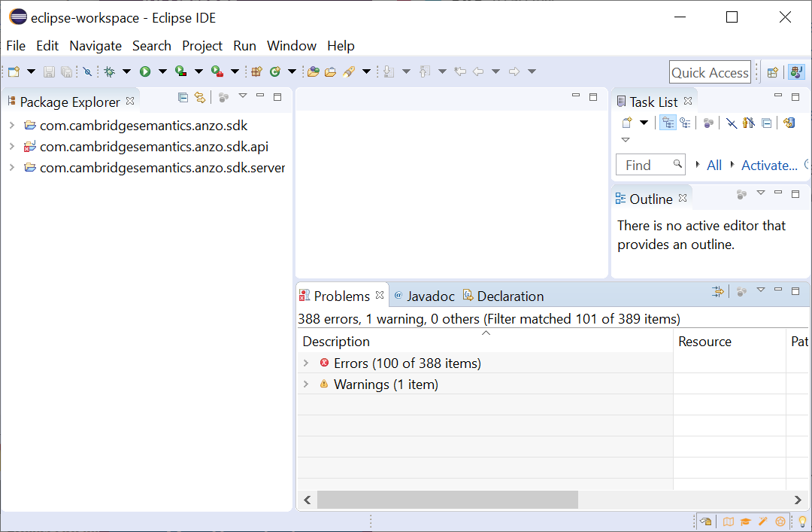Toggle Hide Completed Tasks in Task List
The height and width of the screenshot is (532, 812).
[x=732, y=123]
